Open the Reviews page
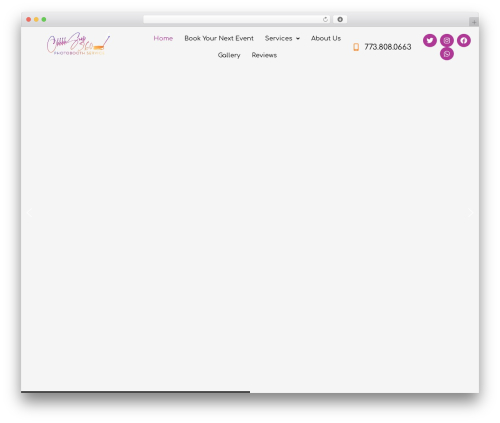The width and height of the screenshot is (500, 423). click(264, 55)
